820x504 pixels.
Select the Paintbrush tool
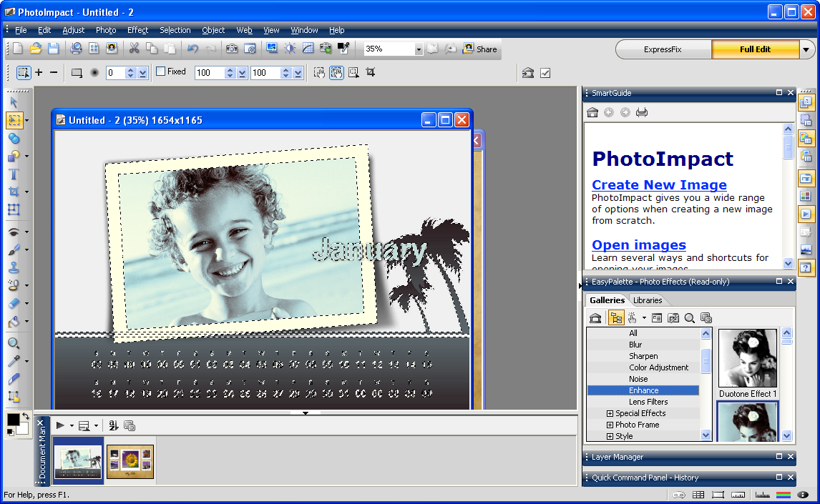pyautogui.click(x=14, y=249)
